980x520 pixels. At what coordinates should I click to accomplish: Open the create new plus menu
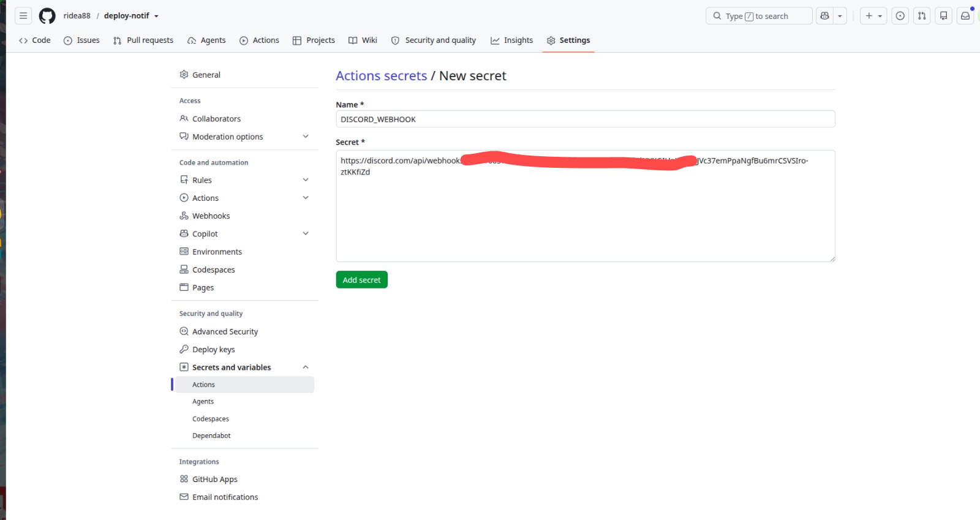pyautogui.click(x=873, y=16)
